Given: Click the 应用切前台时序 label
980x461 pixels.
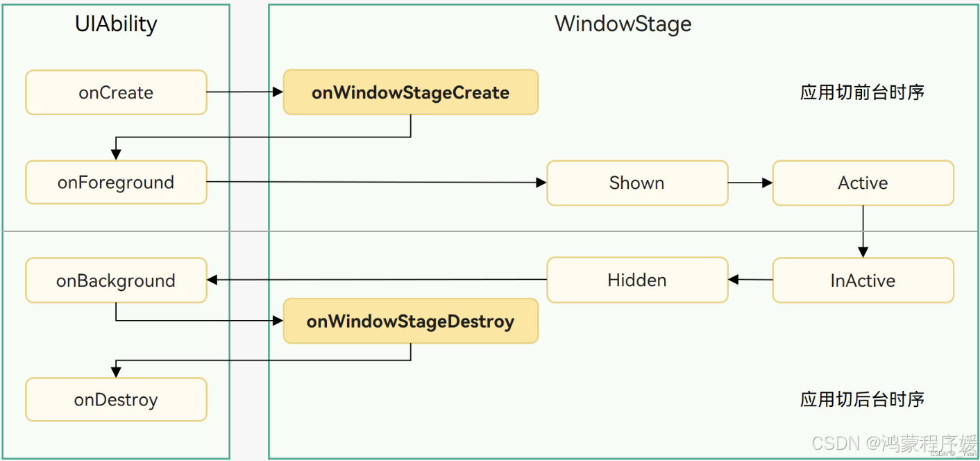Looking at the screenshot, I should pos(861,91).
